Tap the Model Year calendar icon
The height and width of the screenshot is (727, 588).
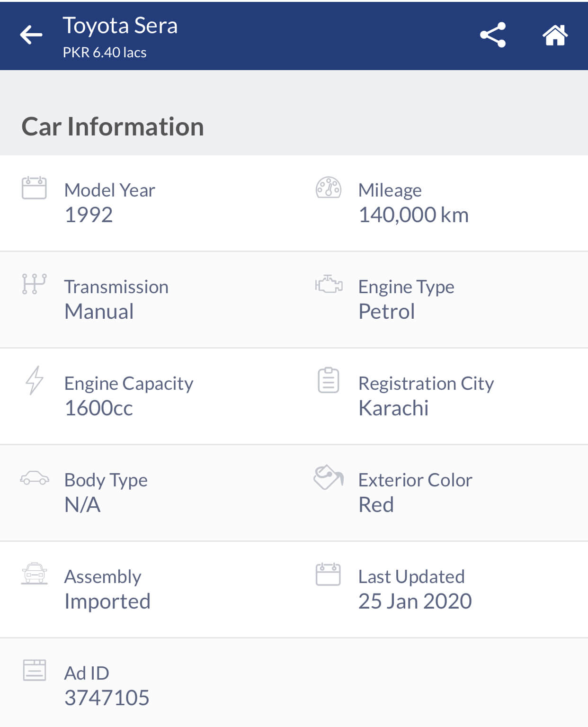coord(34,188)
